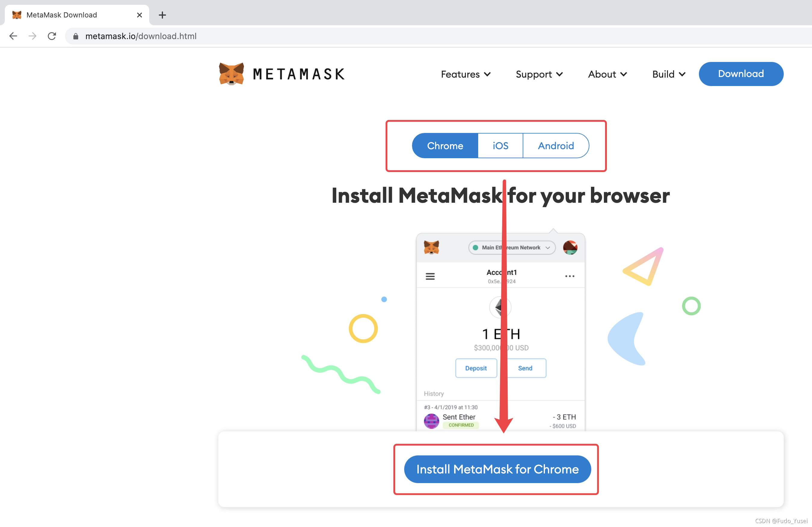Viewport: 812px width, 527px height.
Task: Click the Send button icon in wallet
Action: click(x=524, y=367)
